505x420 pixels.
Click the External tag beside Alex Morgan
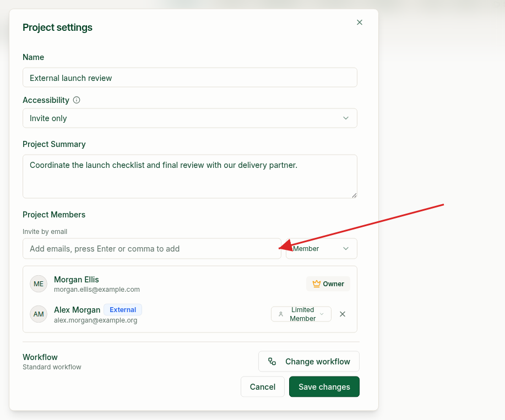pos(123,309)
